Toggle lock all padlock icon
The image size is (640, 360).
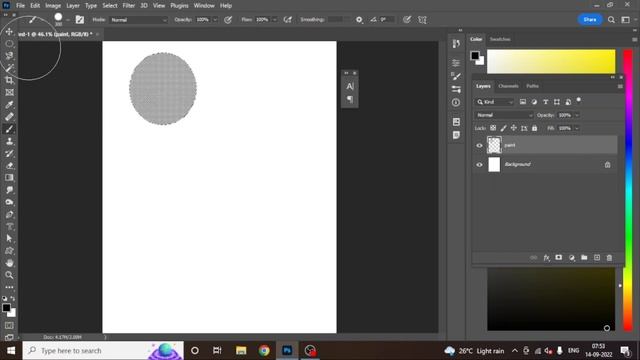(x=535, y=128)
